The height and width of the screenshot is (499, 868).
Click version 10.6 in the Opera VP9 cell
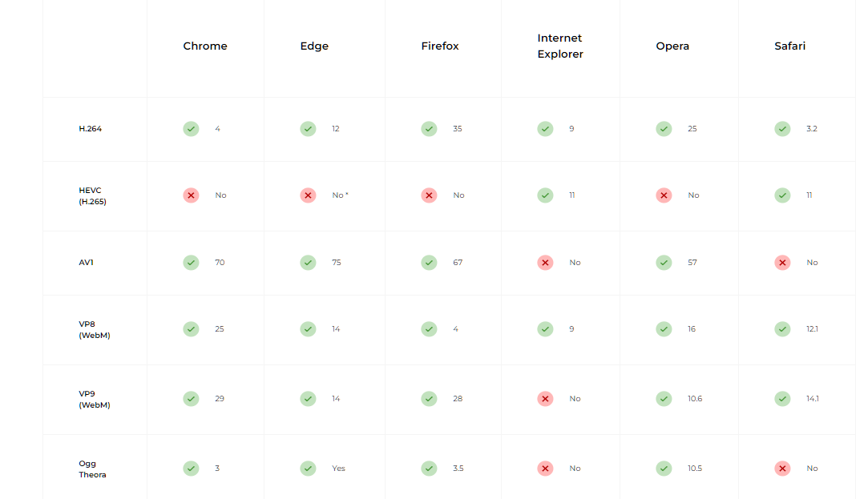(x=695, y=399)
